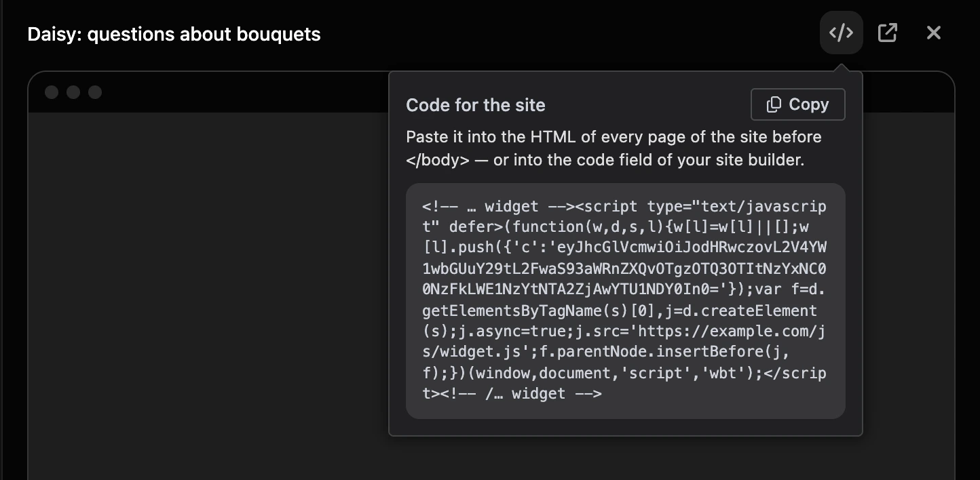Screen dimensions: 980x480
Task: Click the first dot in preview window
Action: click(52, 92)
